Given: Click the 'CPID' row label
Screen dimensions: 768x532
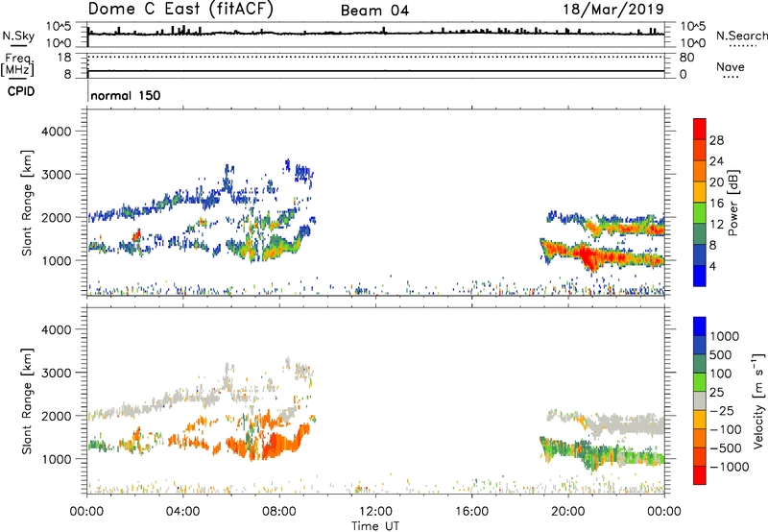Looking at the screenshot, I should pos(21,91).
